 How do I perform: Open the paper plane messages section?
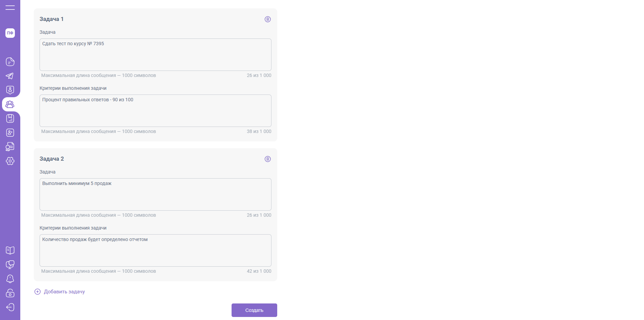click(x=10, y=76)
